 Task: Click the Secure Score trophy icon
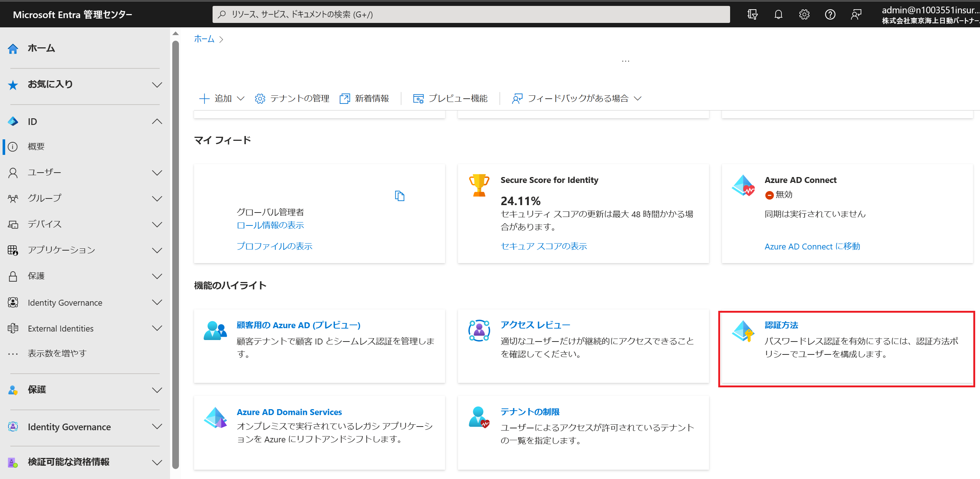pos(479,185)
